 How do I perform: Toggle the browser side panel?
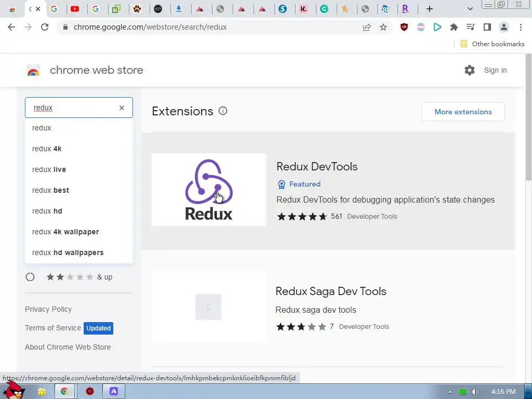pos(487,27)
